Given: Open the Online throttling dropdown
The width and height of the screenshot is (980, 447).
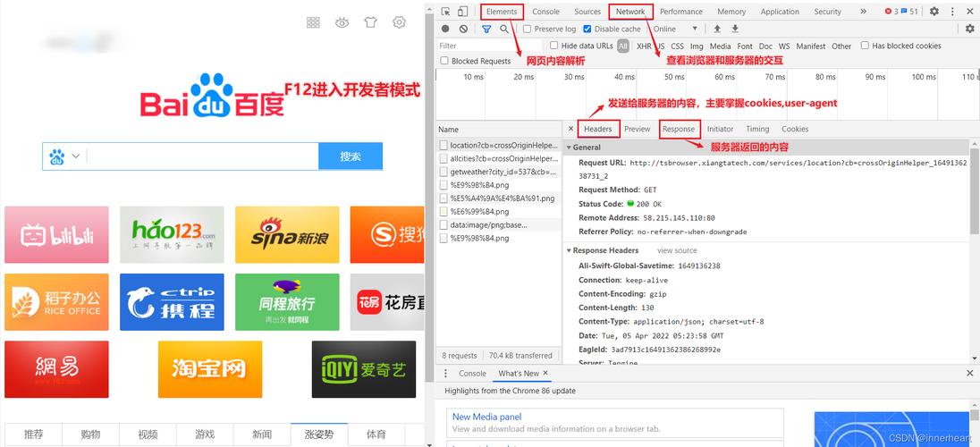Looking at the screenshot, I should 675,29.
